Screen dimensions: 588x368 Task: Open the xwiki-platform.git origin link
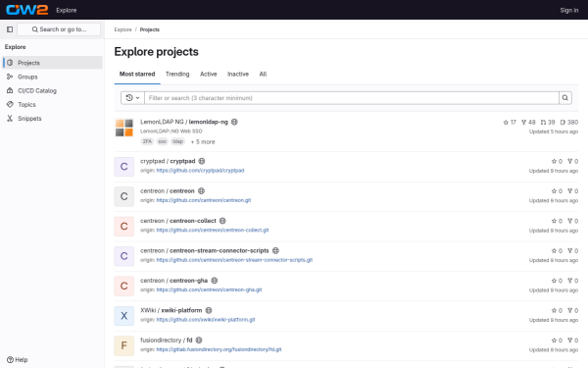(x=206, y=320)
